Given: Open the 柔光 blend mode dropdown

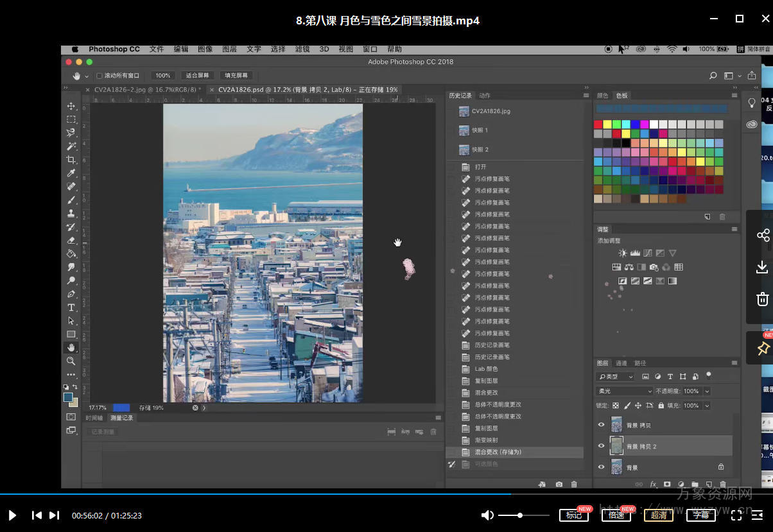Looking at the screenshot, I should pyautogui.click(x=624, y=391).
